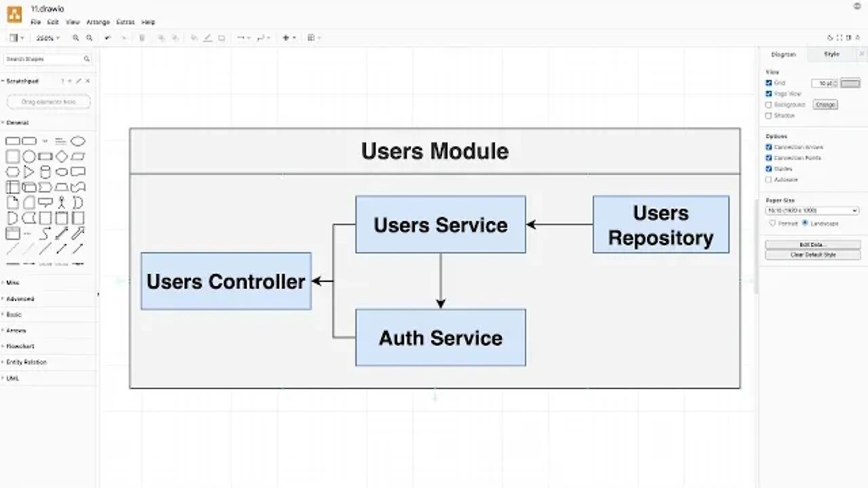The height and width of the screenshot is (488, 868).
Task: Open the connection arrow style dropdown
Action: pyautogui.click(x=243, y=38)
